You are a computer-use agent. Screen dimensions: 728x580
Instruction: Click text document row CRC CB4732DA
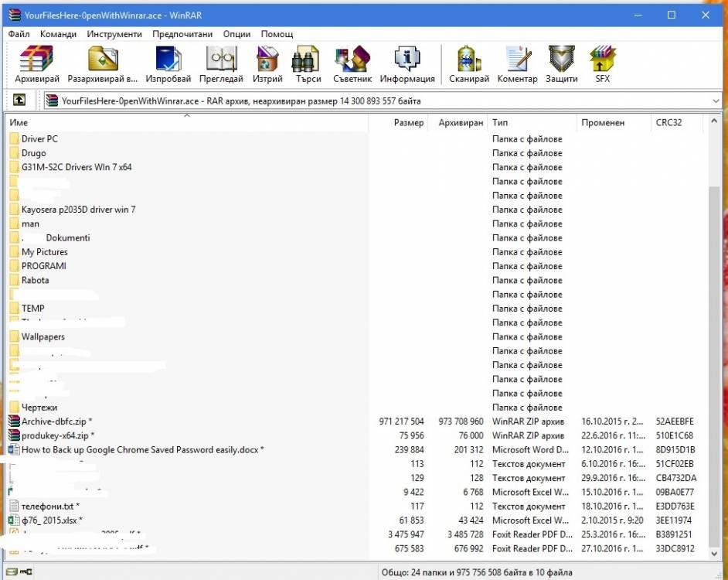358,478
